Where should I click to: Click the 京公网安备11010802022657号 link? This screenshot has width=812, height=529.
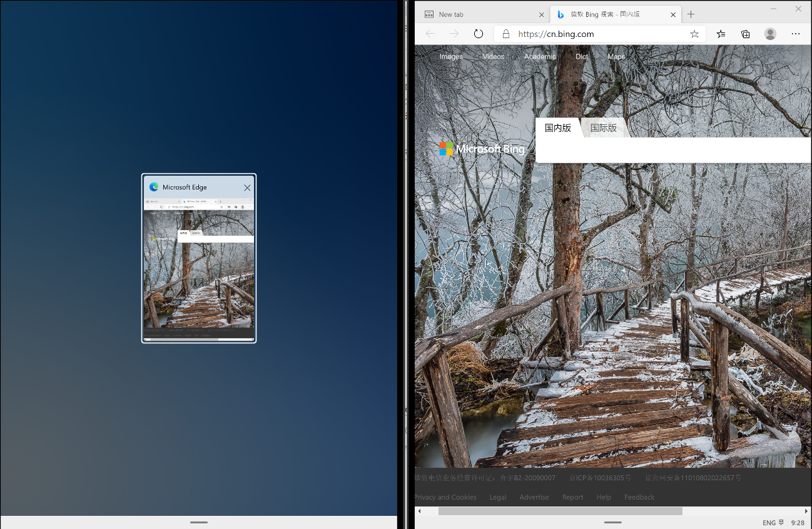pos(693,478)
